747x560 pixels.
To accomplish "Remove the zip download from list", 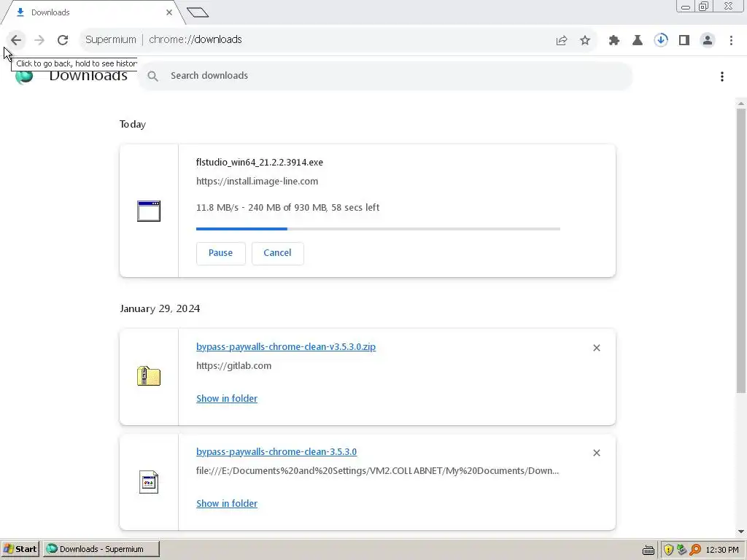I will coord(597,348).
